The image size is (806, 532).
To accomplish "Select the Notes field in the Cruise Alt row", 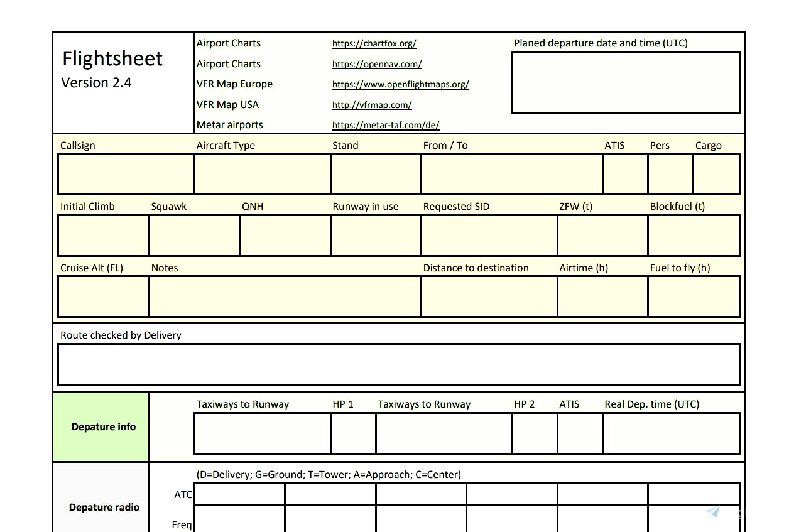I will (x=285, y=296).
